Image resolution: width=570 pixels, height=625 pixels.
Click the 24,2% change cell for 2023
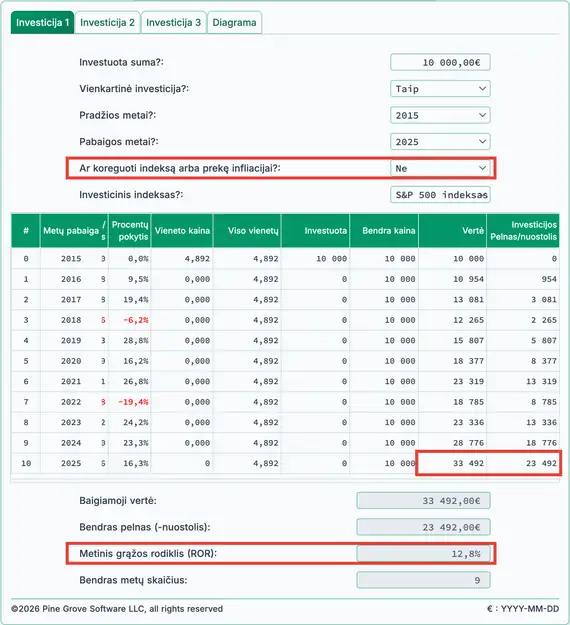coord(130,422)
